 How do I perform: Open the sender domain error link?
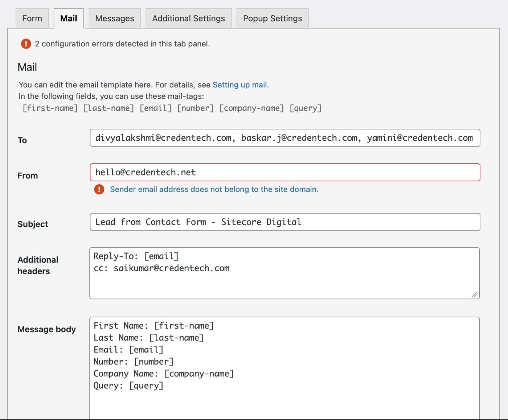click(x=214, y=189)
